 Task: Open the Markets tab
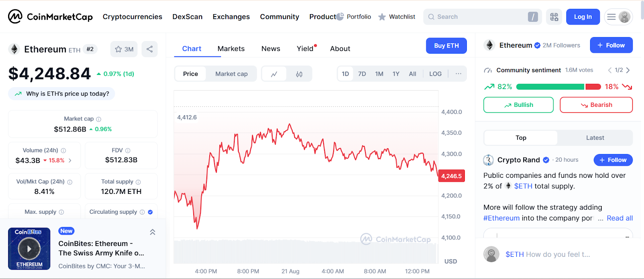pos(231,49)
